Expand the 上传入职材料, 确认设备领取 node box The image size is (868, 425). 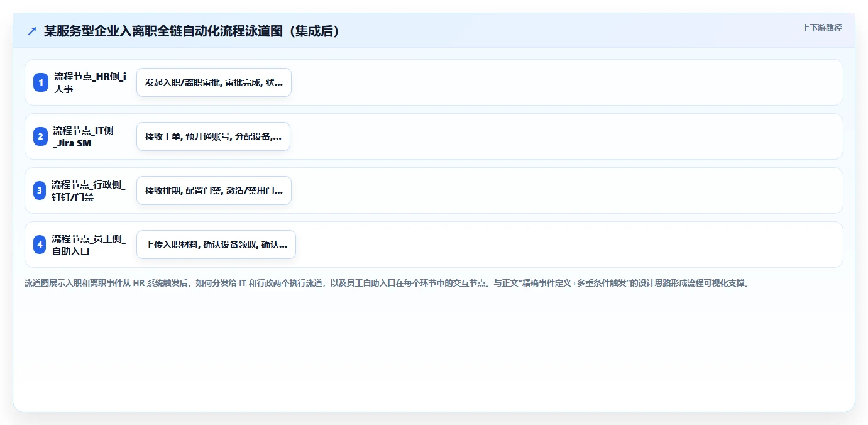click(216, 245)
